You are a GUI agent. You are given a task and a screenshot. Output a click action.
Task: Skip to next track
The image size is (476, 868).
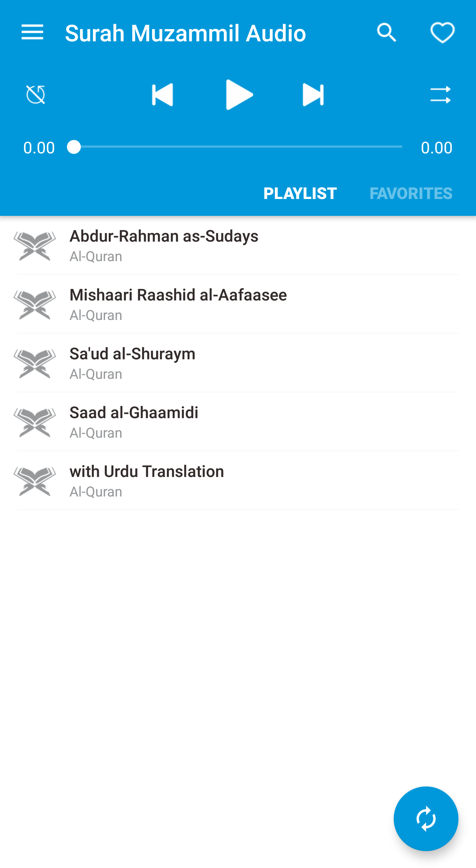313,95
